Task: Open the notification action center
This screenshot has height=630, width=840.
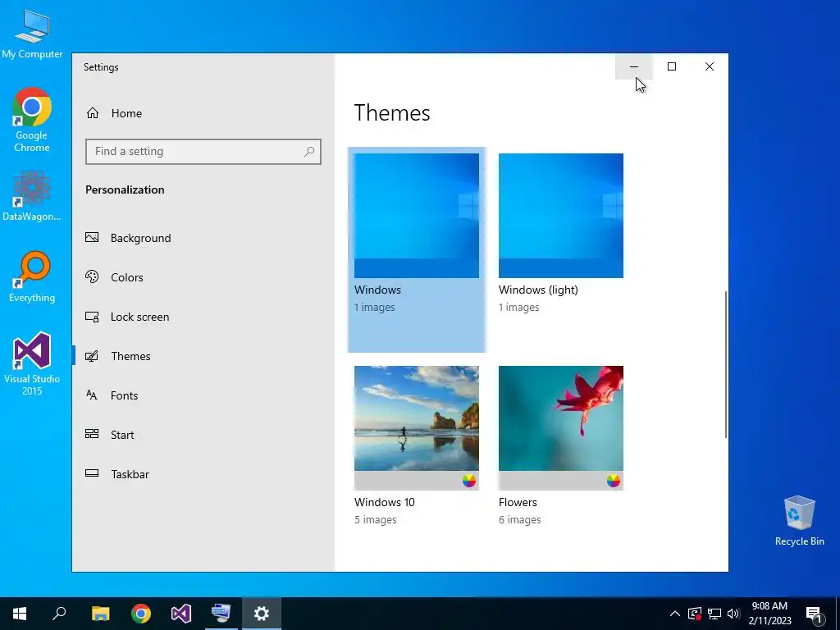Action: click(814, 614)
